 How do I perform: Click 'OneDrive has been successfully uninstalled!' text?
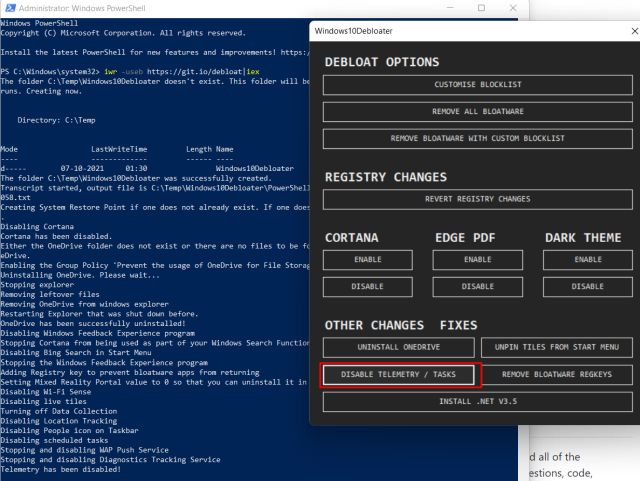click(x=93, y=324)
